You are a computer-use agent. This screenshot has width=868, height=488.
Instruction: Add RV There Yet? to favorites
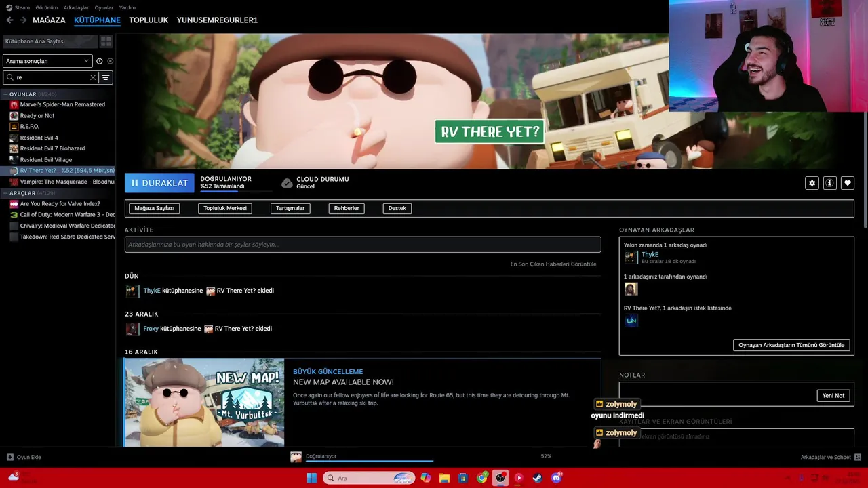click(848, 183)
